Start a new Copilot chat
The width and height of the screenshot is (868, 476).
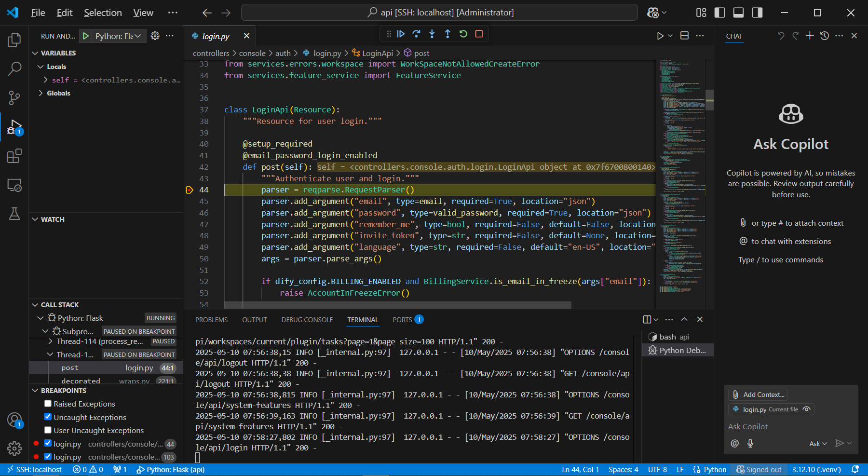click(x=810, y=36)
